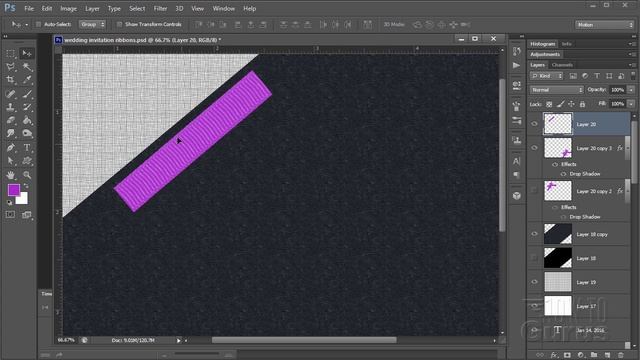Image resolution: width=640 pixels, height=360 pixels.
Task: Enable Show Transform Controls checkbox
Action: (120, 24)
